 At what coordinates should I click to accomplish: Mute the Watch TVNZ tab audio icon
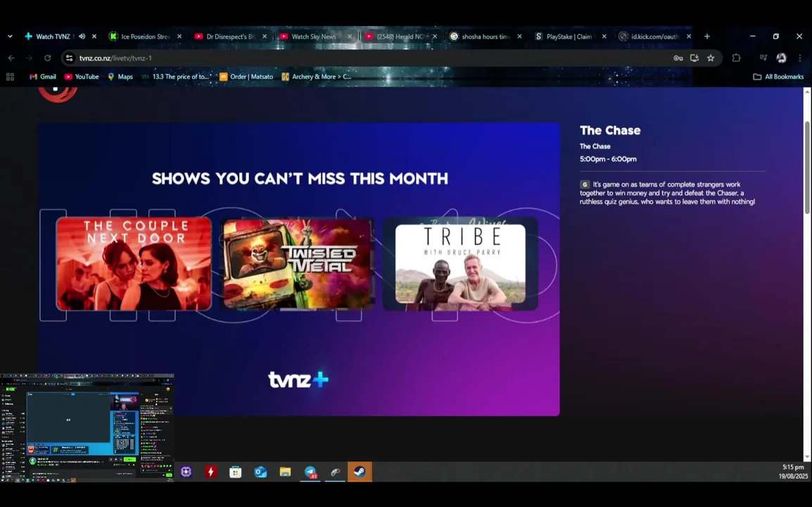pos(82,37)
